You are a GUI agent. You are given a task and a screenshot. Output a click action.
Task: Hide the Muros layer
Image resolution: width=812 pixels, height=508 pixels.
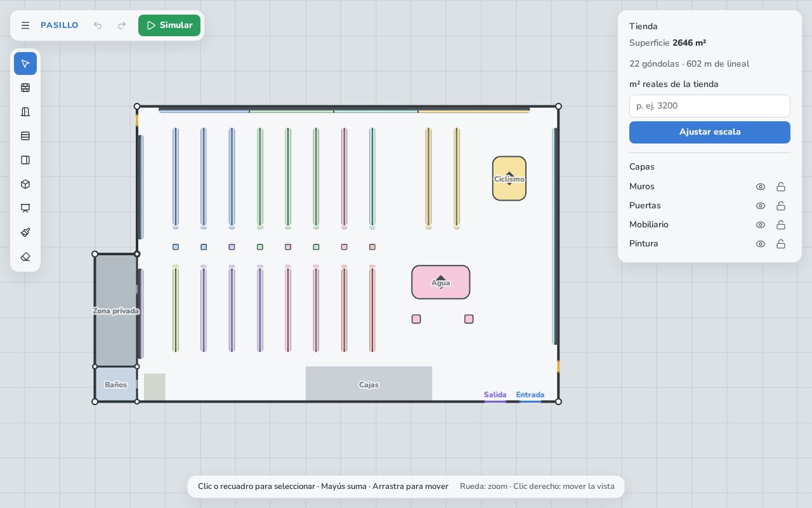click(761, 187)
